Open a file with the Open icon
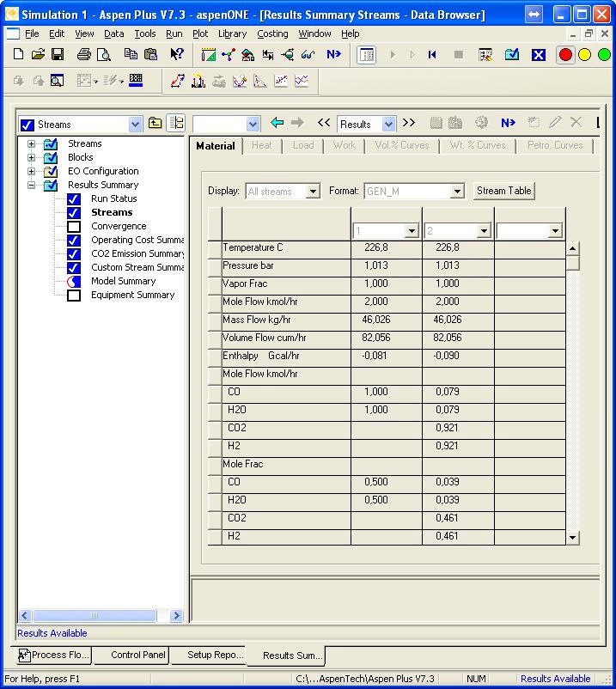 click(x=38, y=54)
